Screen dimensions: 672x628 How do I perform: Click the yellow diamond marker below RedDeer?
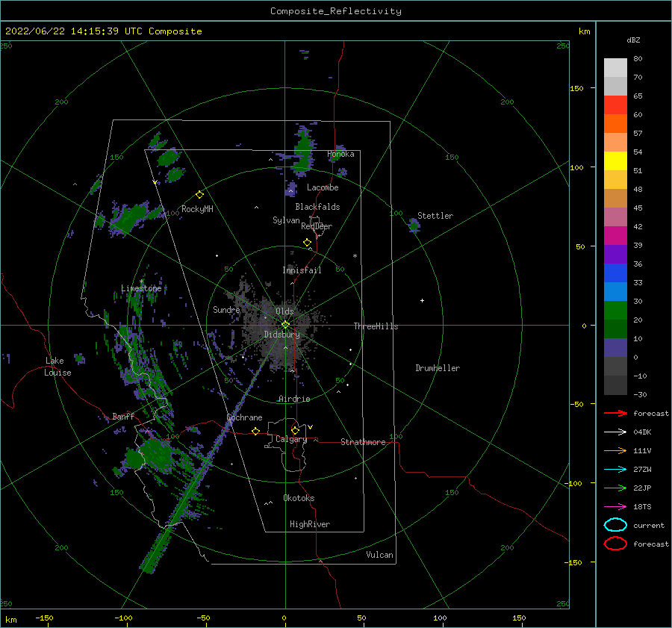(x=308, y=243)
